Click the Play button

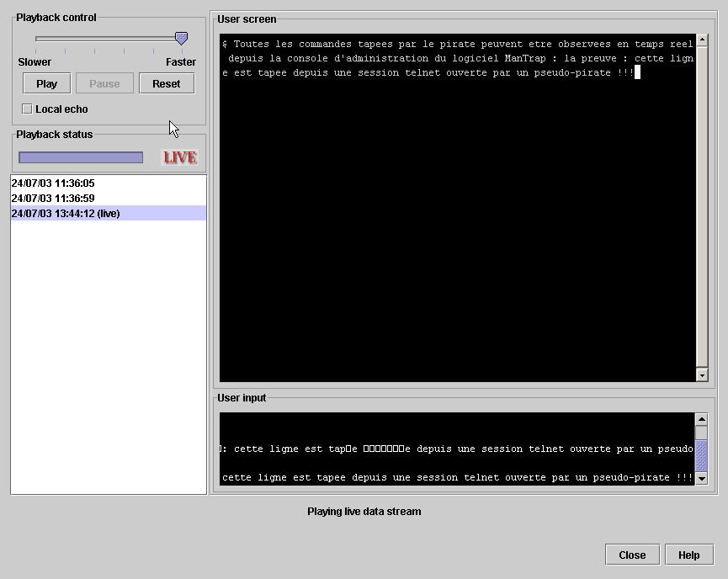pos(47,83)
